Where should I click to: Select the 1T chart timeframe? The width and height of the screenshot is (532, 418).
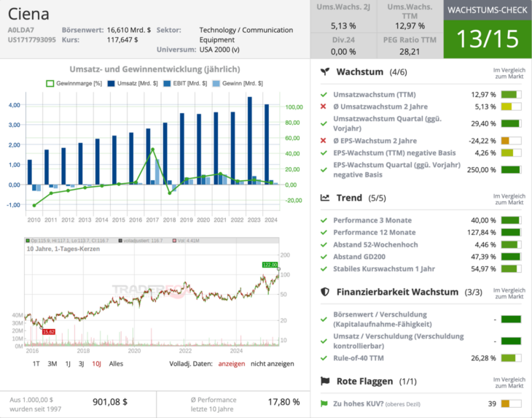(x=36, y=364)
